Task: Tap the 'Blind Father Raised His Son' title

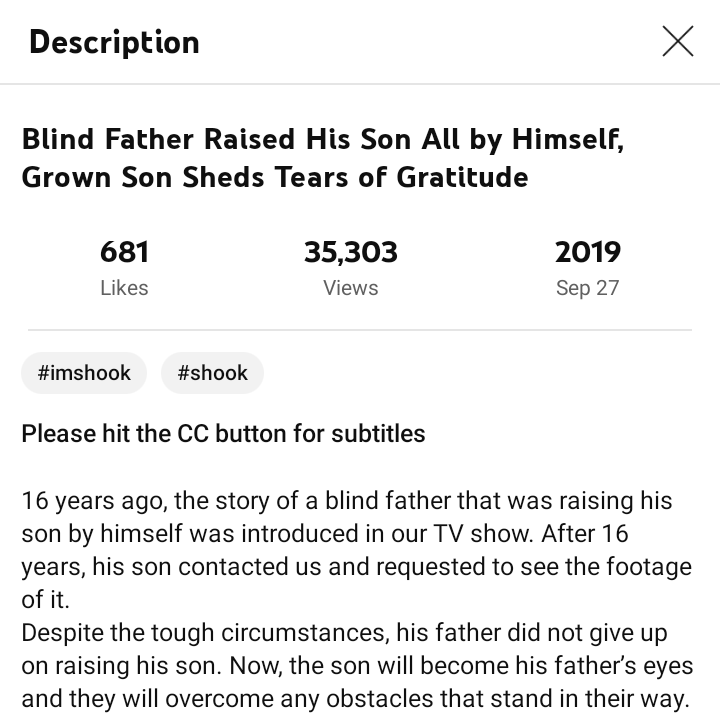Action: (323, 139)
